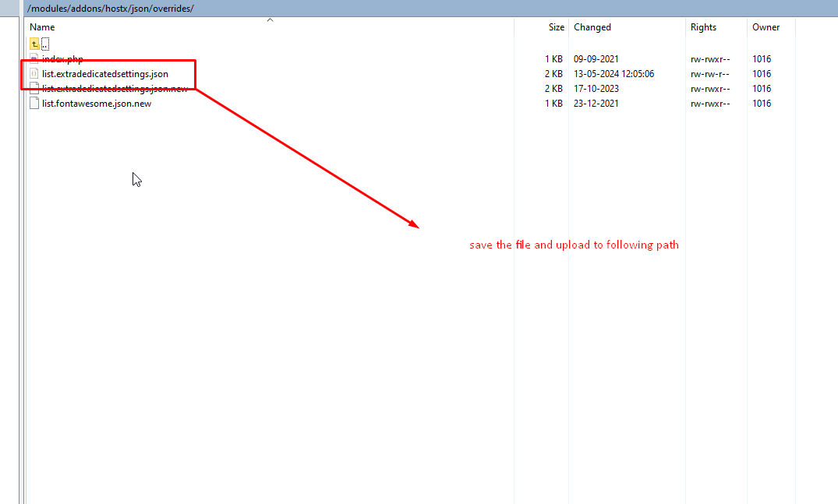Sort files by the Size column header
The width and height of the screenshot is (838, 504).
pos(556,27)
